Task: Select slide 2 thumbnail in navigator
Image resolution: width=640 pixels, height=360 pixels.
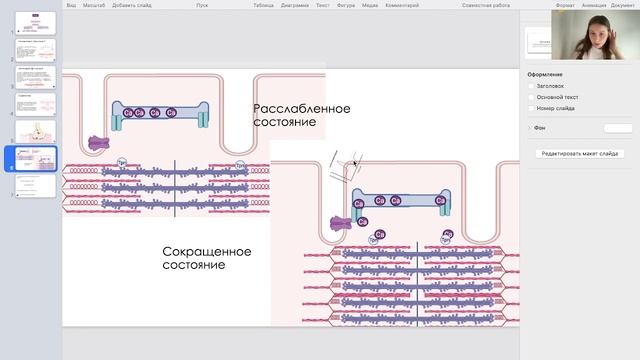Action: click(36, 50)
